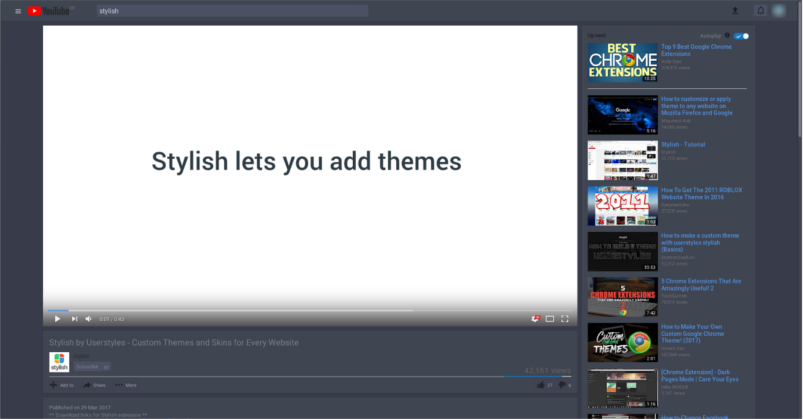Image resolution: width=803 pixels, height=419 pixels.
Task: Open 'Dark Pages Mode | Care Your Eyes' link
Action: (x=700, y=376)
